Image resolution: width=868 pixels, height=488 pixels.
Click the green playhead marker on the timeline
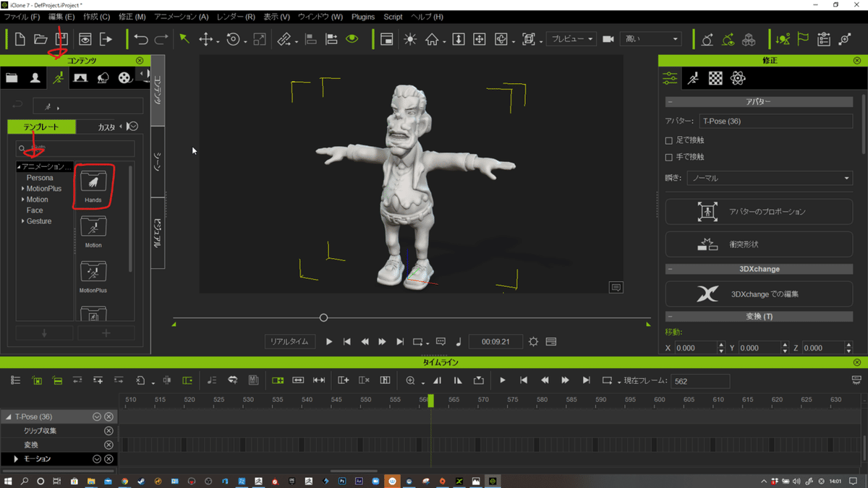point(431,400)
